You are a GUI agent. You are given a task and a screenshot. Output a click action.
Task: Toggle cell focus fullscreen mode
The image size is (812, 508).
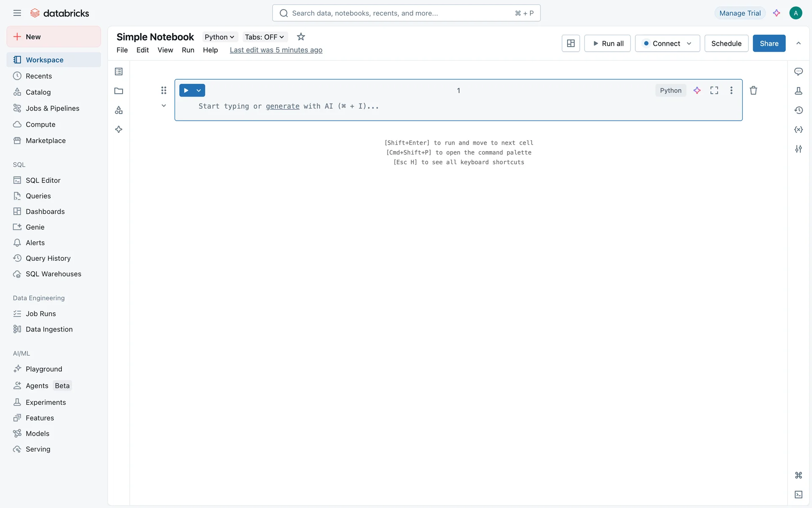pos(714,90)
